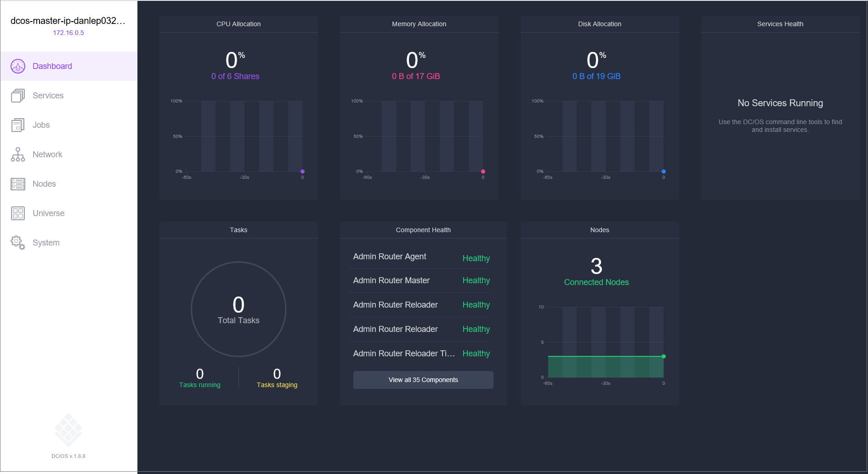
Task: Click the Universe grid icon
Action: pos(17,213)
